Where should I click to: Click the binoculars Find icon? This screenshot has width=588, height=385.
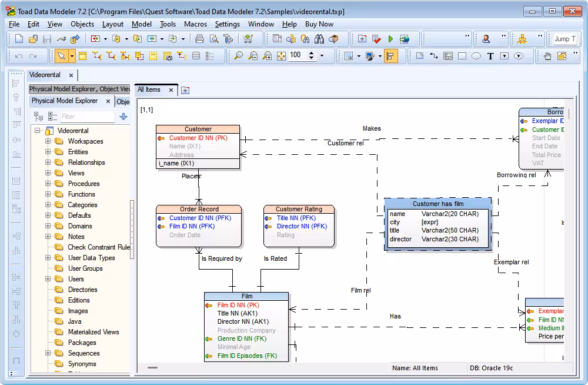(x=319, y=39)
